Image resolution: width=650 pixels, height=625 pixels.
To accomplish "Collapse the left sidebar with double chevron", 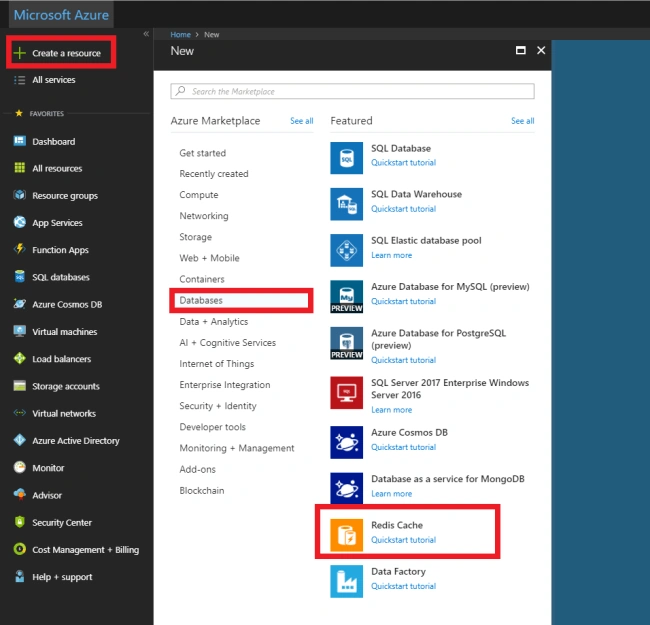I will click(146, 34).
